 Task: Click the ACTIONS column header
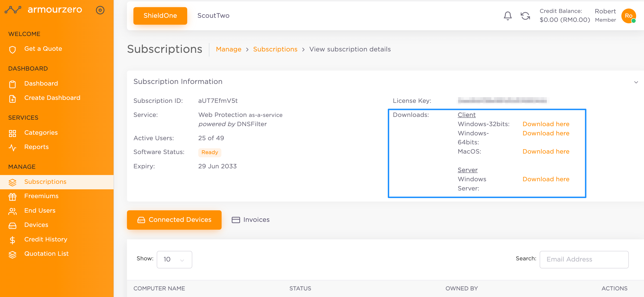(614, 288)
